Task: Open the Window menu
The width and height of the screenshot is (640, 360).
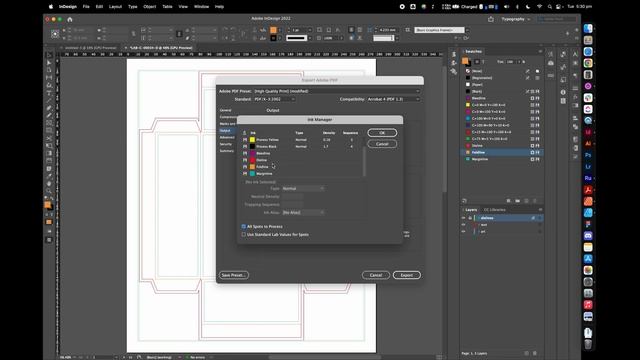Action: click(201, 7)
